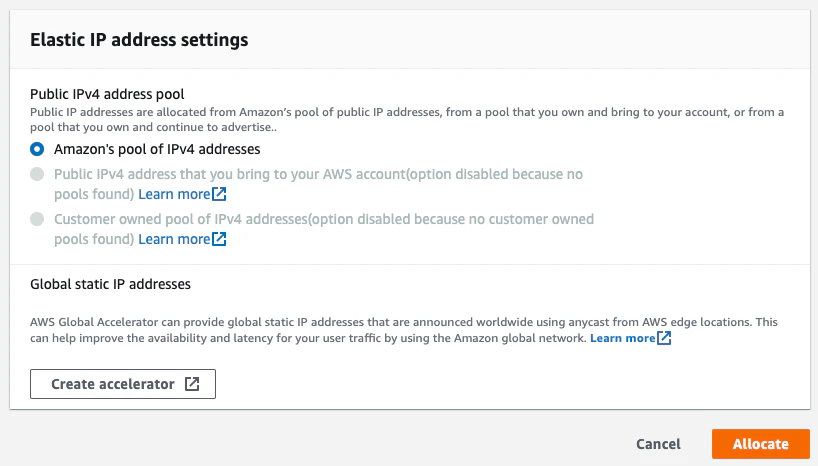
Task: Click the external-link icon in Create accelerator
Action: click(x=192, y=384)
